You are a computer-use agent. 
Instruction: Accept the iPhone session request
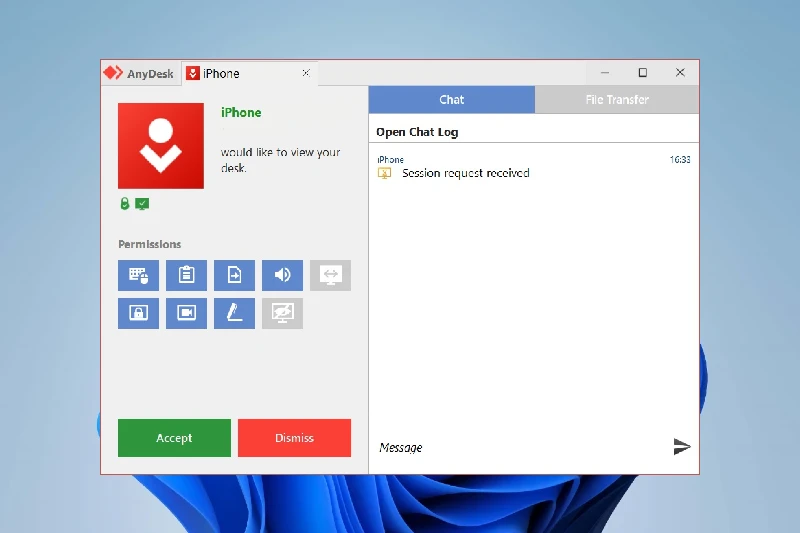pos(174,438)
